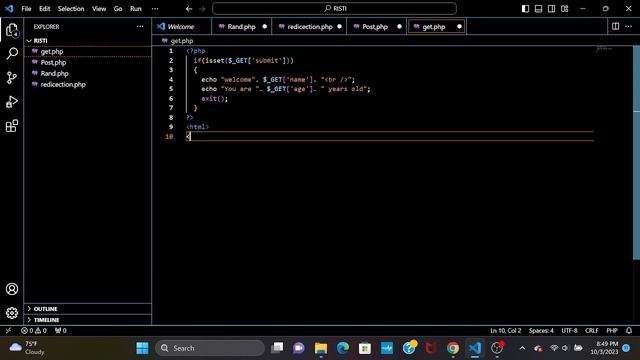Open the Accounts menu icon
Screen dimensions: 640x360
tap(12, 289)
